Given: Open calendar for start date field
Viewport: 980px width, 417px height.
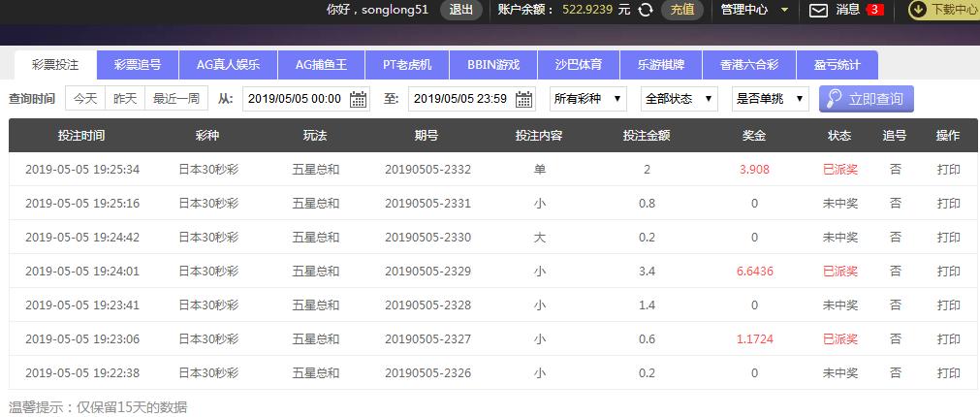Looking at the screenshot, I should point(358,99).
